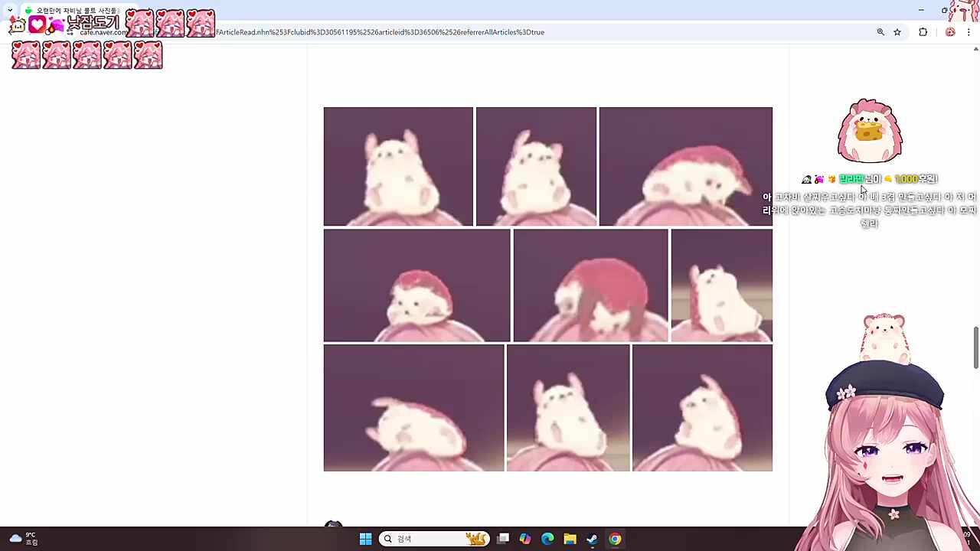The image size is (980, 551).
Task: Open bottom-right hedgehog photo
Action: tap(702, 408)
